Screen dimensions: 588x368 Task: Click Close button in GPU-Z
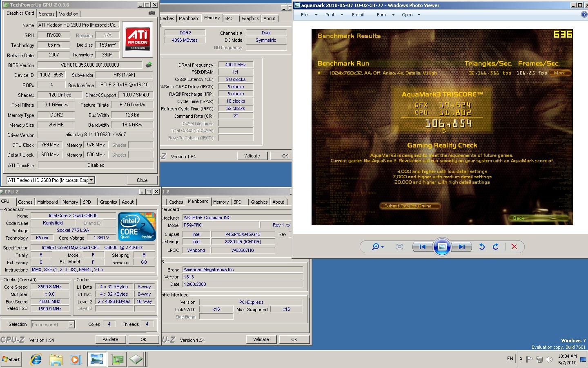pos(142,180)
